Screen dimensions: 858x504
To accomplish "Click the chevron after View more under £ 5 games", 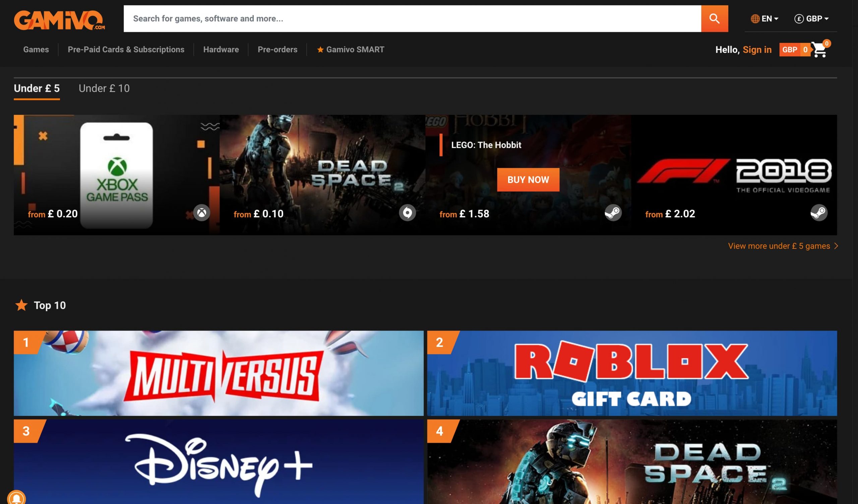I will pos(836,246).
